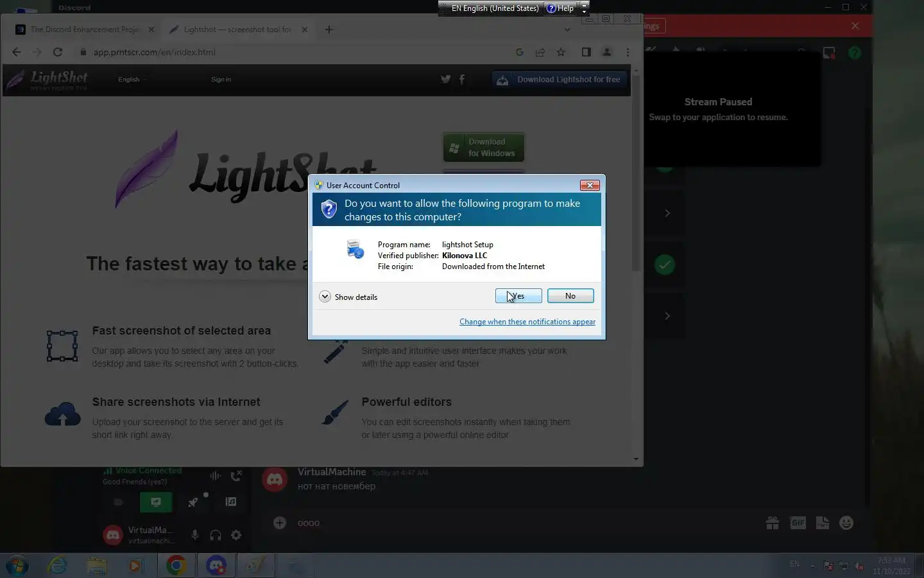Open Discord soundboard icon
The width and height of the screenshot is (924, 578).
click(x=231, y=502)
